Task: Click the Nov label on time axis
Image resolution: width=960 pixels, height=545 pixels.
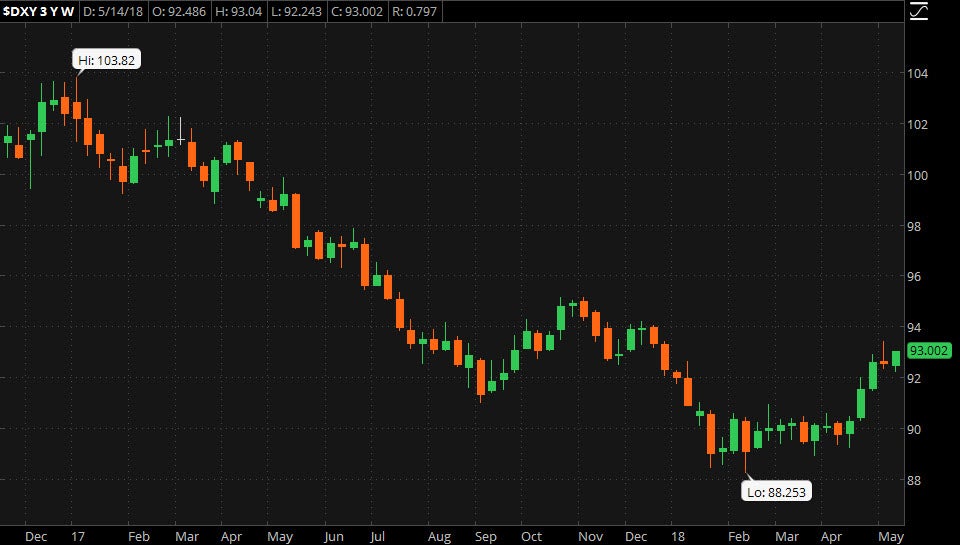Action: tap(590, 536)
